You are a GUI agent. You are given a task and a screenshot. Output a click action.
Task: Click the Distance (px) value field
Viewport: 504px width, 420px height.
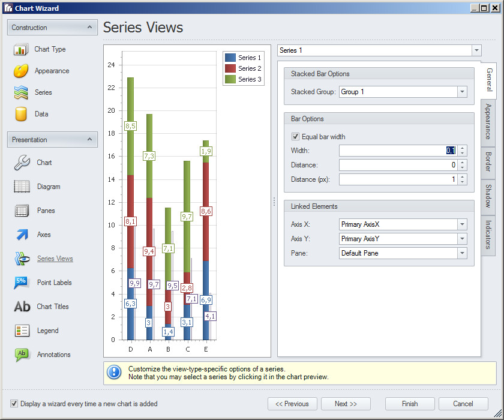(x=398, y=179)
